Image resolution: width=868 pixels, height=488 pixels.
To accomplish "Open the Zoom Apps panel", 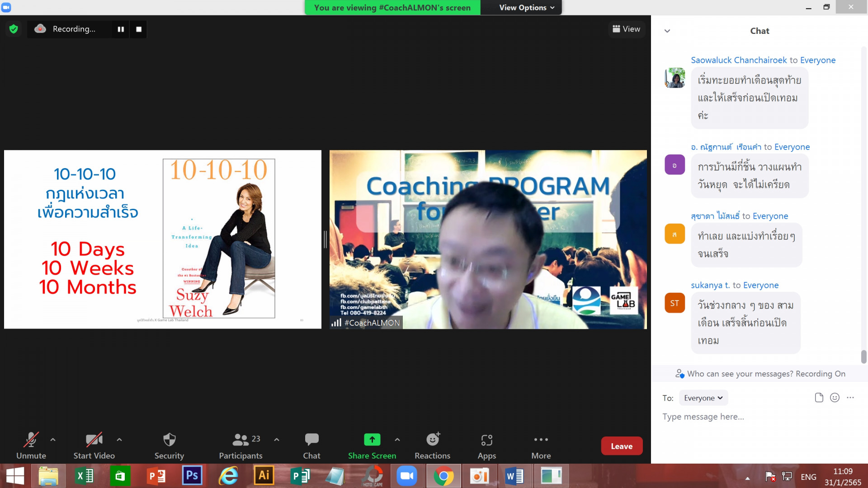I will point(487,446).
